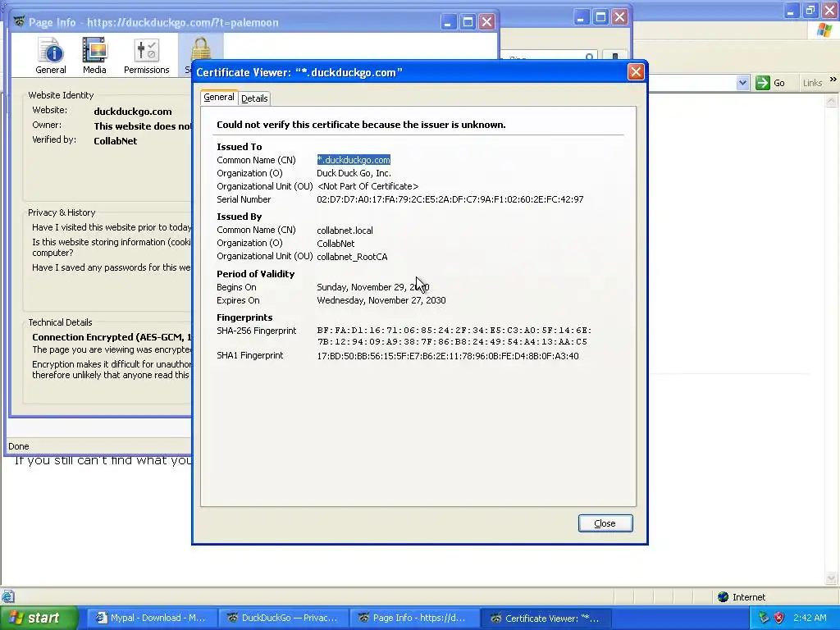The height and width of the screenshot is (630, 840).
Task: Click the Connection Encrypted heading in Page Info
Action: tap(112, 337)
